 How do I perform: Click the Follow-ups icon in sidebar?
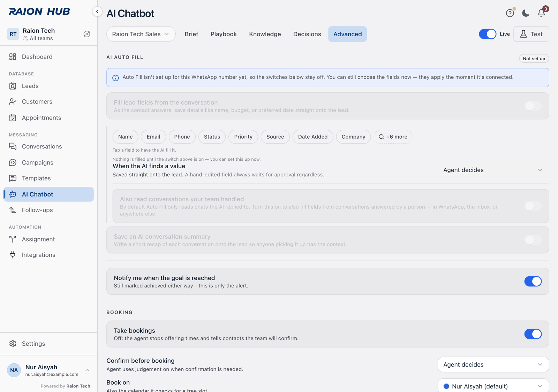(x=13, y=210)
